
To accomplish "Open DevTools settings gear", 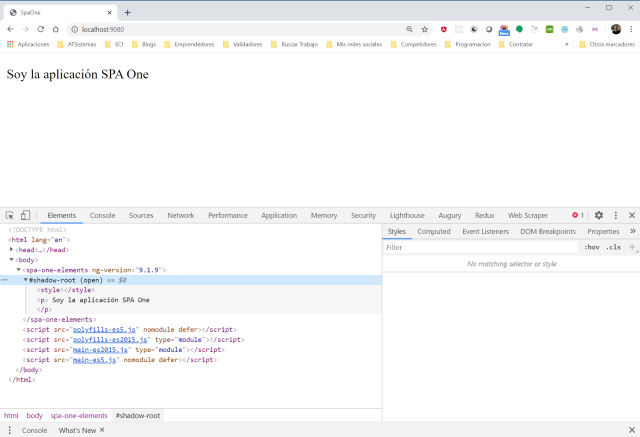I will click(x=599, y=215).
